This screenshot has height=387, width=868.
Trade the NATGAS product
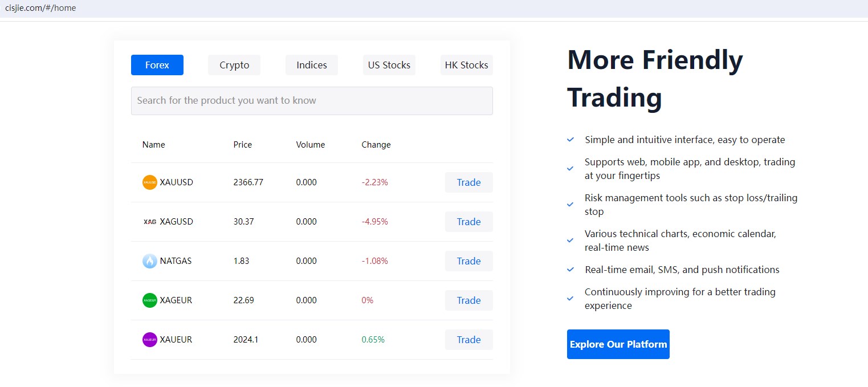468,261
